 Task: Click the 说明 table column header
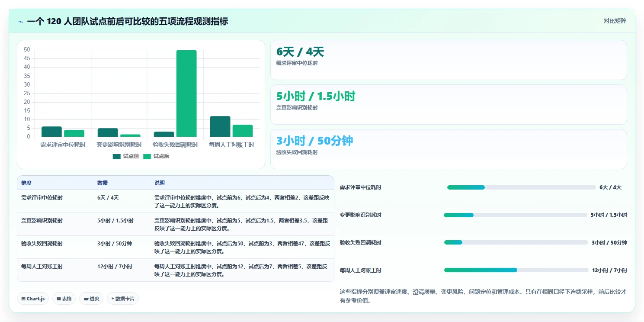[x=160, y=183]
